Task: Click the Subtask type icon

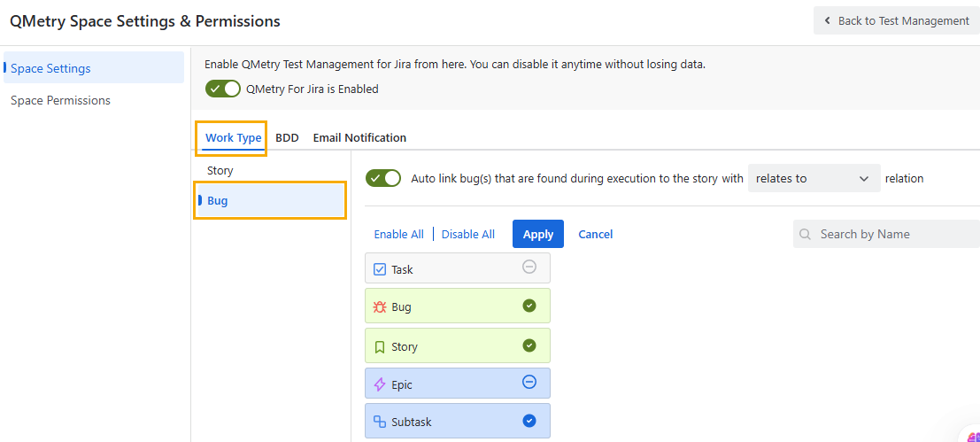Action: [x=380, y=422]
